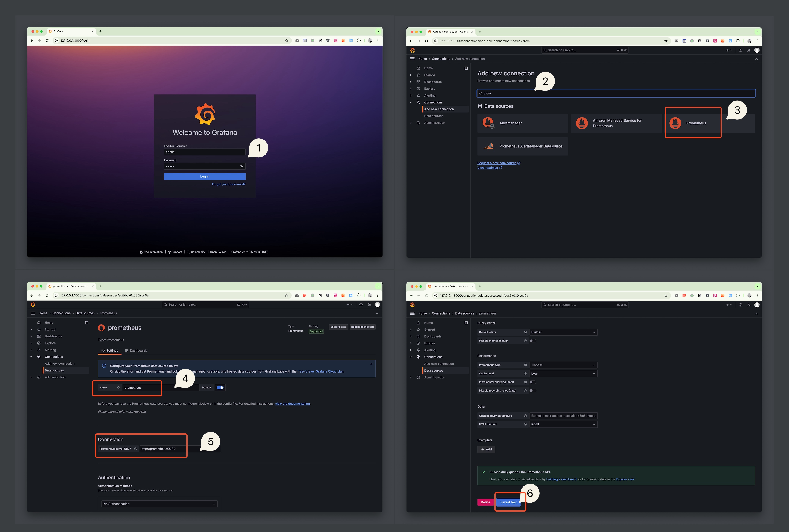
Task: Open Documentation link in login page footer
Action: (x=151, y=252)
